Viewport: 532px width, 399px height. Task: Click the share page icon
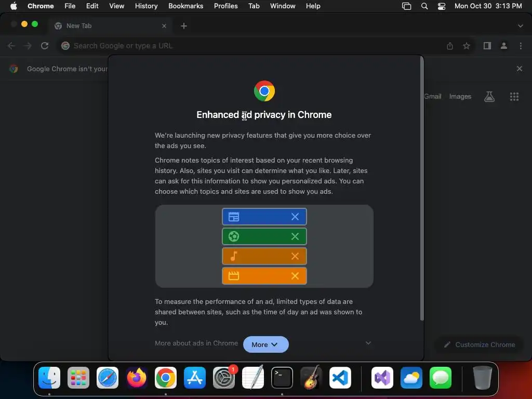tap(450, 46)
